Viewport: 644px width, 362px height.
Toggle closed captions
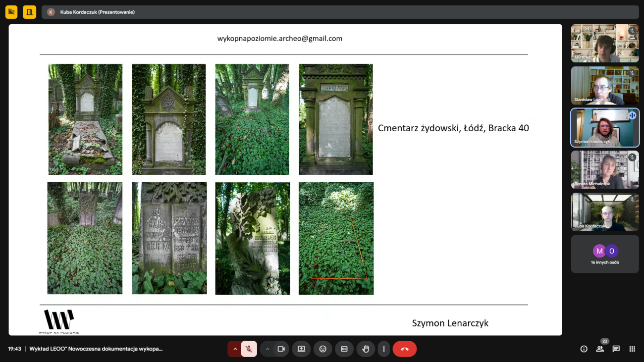coord(344,349)
